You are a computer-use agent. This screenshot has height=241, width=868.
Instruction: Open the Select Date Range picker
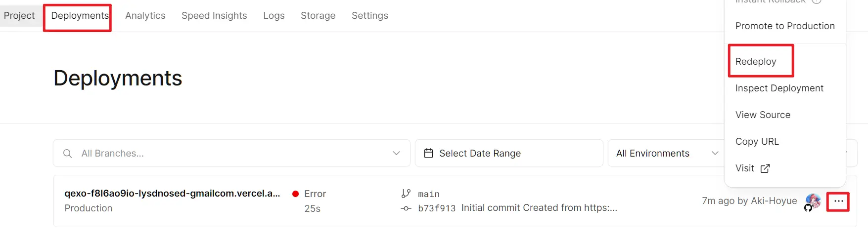(509, 153)
